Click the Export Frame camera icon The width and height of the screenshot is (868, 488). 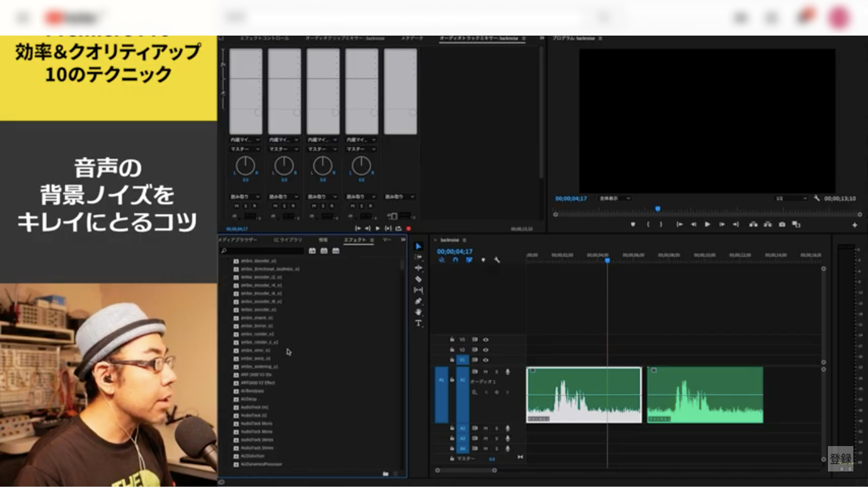click(782, 224)
